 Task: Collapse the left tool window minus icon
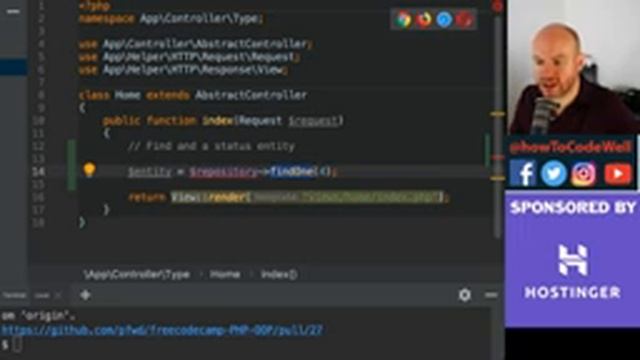click(13, 11)
